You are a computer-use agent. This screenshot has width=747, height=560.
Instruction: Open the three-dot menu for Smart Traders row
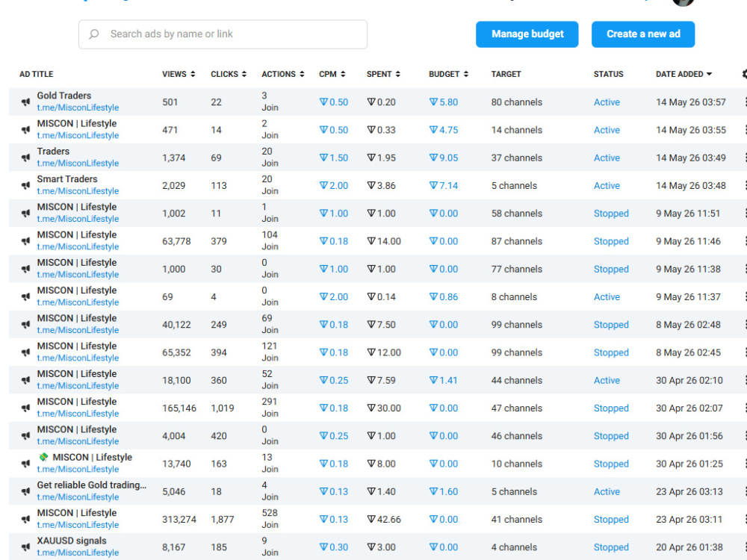745,185
